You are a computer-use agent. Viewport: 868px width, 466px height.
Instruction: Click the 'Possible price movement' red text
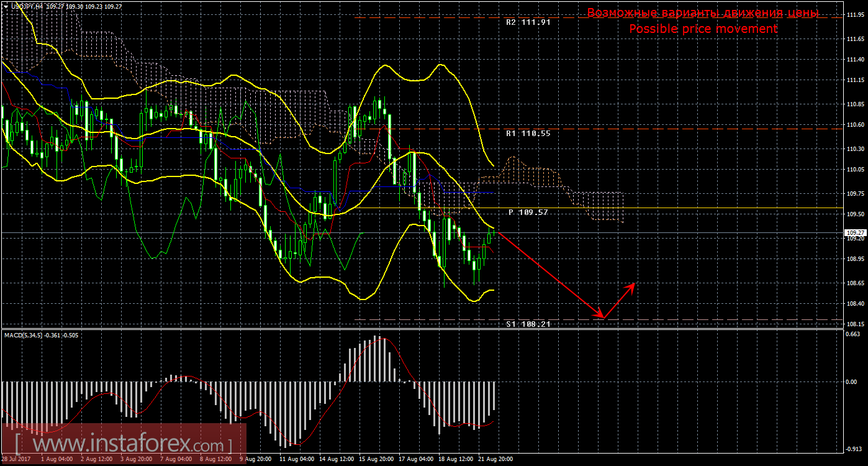click(703, 29)
